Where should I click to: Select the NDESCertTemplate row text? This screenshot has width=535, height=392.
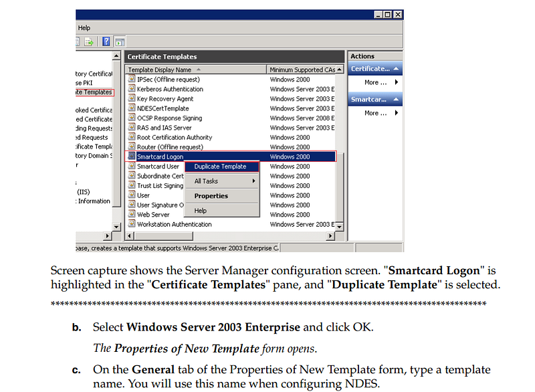[x=163, y=108]
